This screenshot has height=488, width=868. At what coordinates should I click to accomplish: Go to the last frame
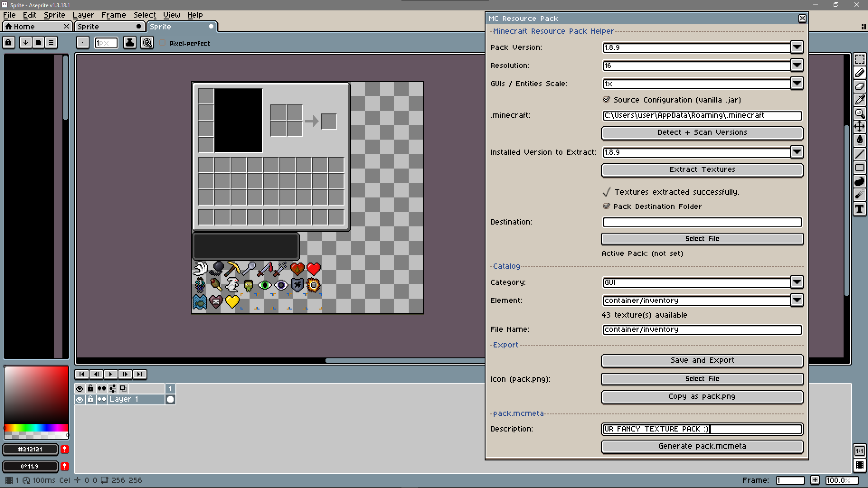140,374
